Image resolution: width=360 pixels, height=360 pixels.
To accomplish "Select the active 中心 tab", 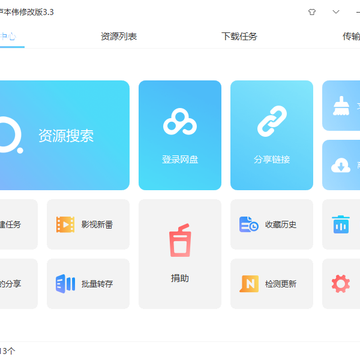I will coord(8,36).
